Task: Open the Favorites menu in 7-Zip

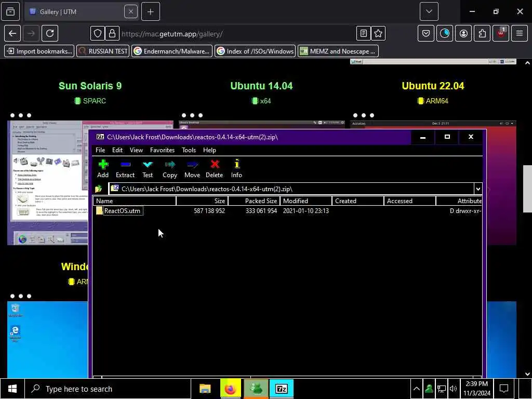Action: [162, 150]
